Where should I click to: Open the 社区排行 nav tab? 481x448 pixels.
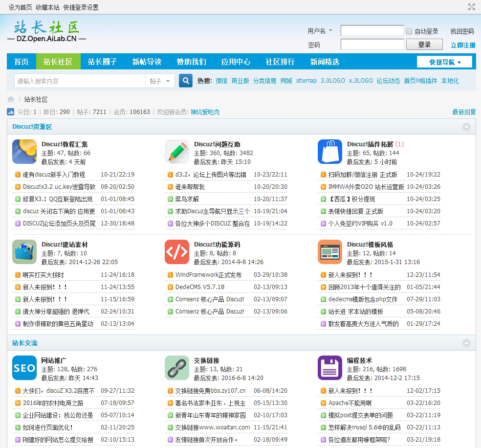pos(281,62)
